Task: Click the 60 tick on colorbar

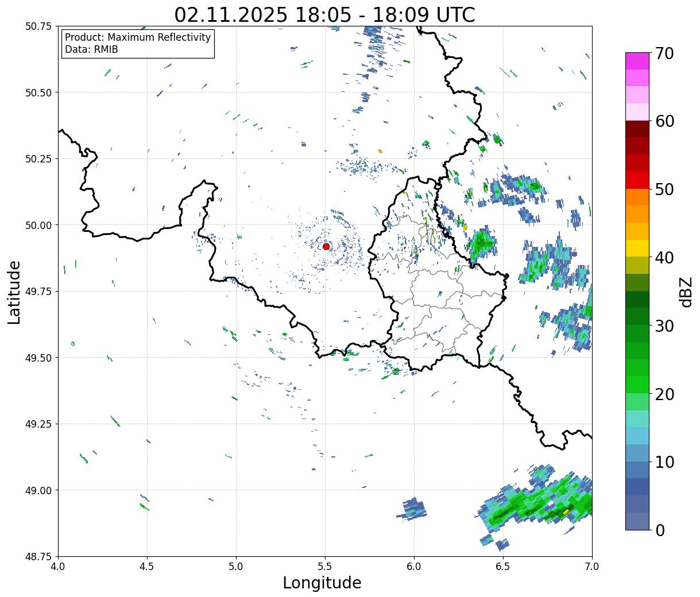Action: 664,121
